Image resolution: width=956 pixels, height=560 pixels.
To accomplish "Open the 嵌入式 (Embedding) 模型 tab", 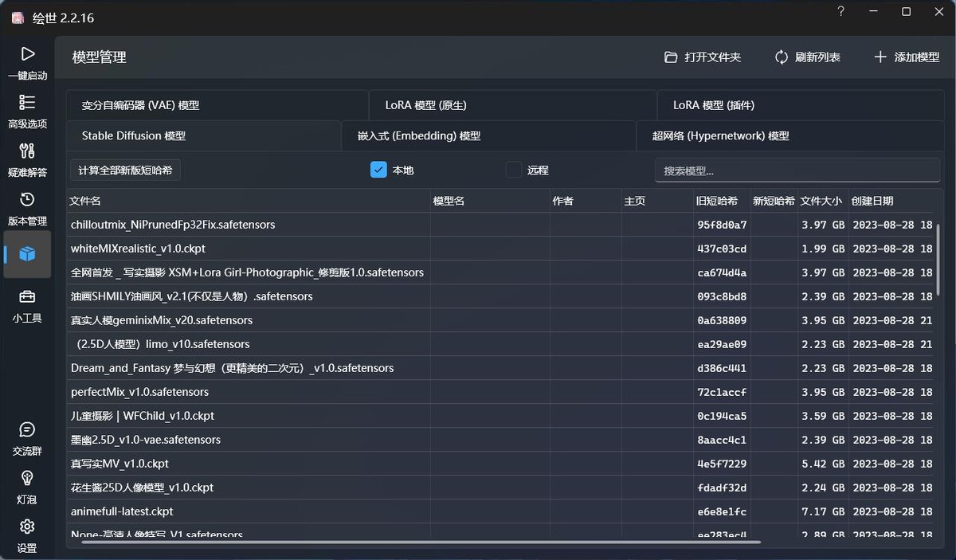I will point(417,135).
